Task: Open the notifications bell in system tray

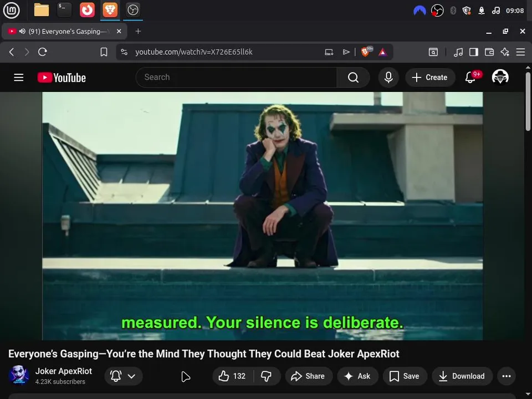Action: [x=481, y=11]
